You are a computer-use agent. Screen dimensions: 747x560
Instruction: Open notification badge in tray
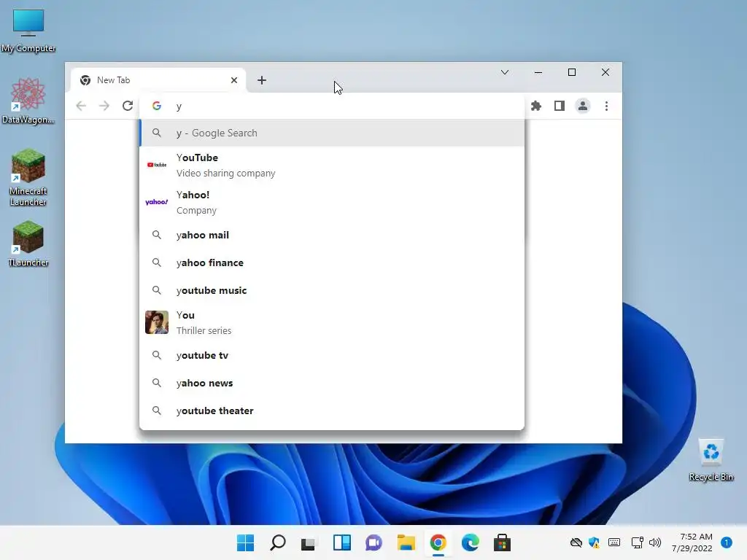pyautogui.click(x=726, y=542)
